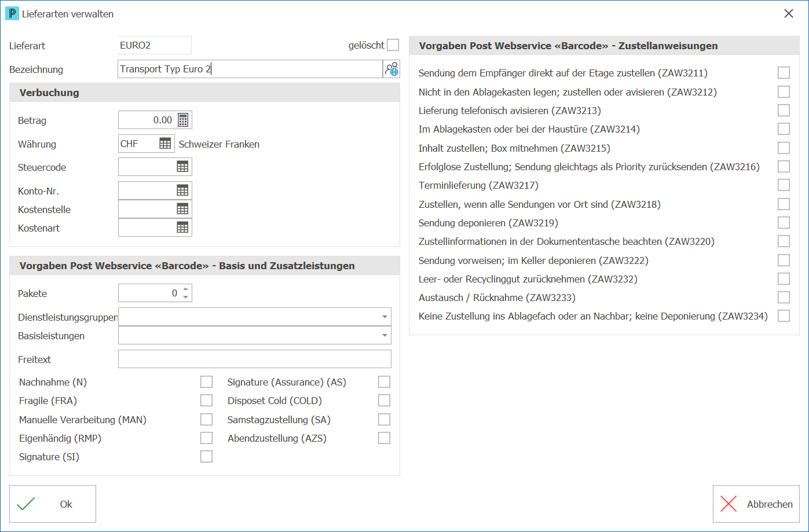This screenshot has width=809, height=532.
Task: Check Sendung deponieren (ZAW3219) box
Action: 784,223
